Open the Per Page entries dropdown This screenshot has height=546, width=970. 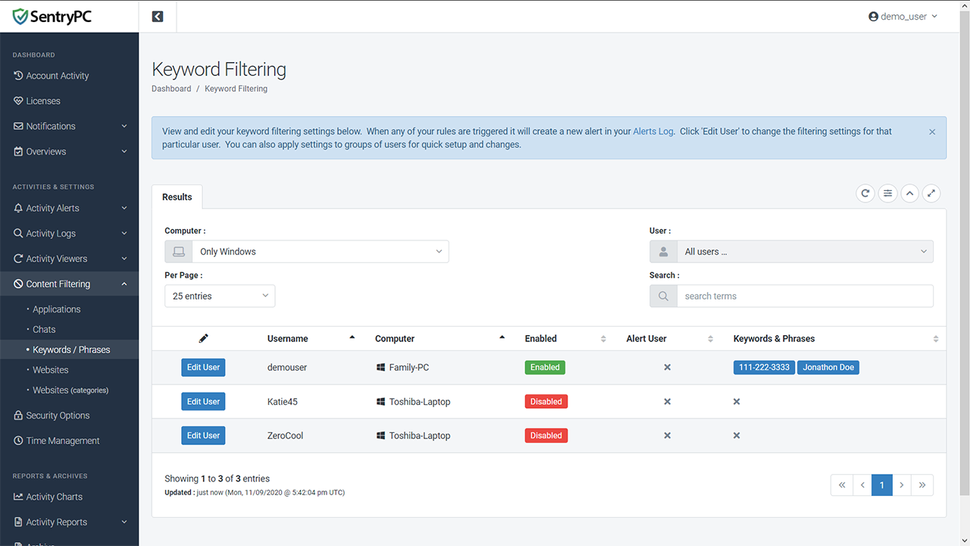[220, 296]
